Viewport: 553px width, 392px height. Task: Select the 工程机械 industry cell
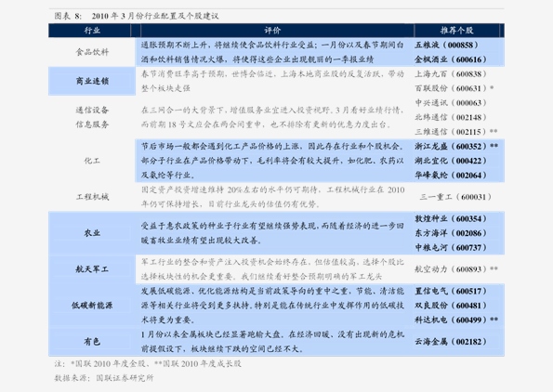[92, 197]
